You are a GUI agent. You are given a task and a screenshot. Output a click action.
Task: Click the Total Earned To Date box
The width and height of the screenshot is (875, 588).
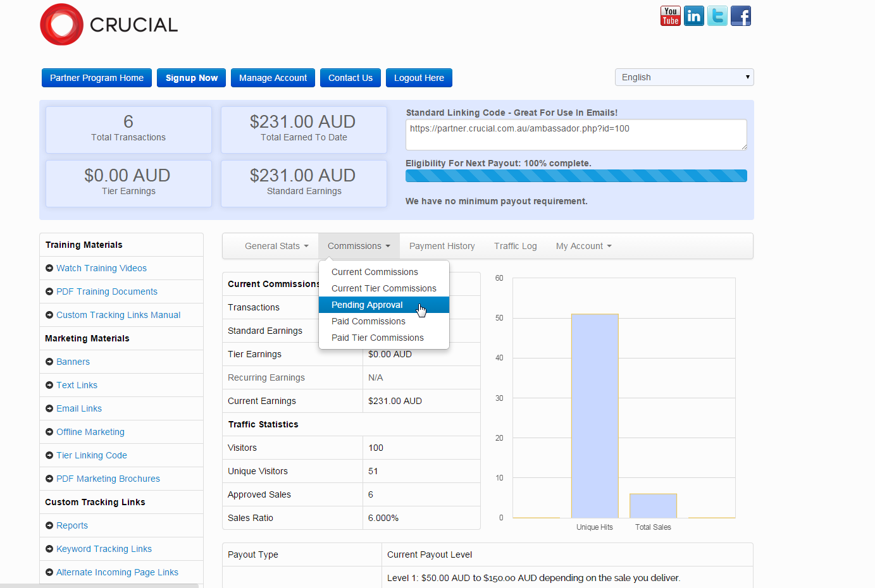click(x=304, y=130)
